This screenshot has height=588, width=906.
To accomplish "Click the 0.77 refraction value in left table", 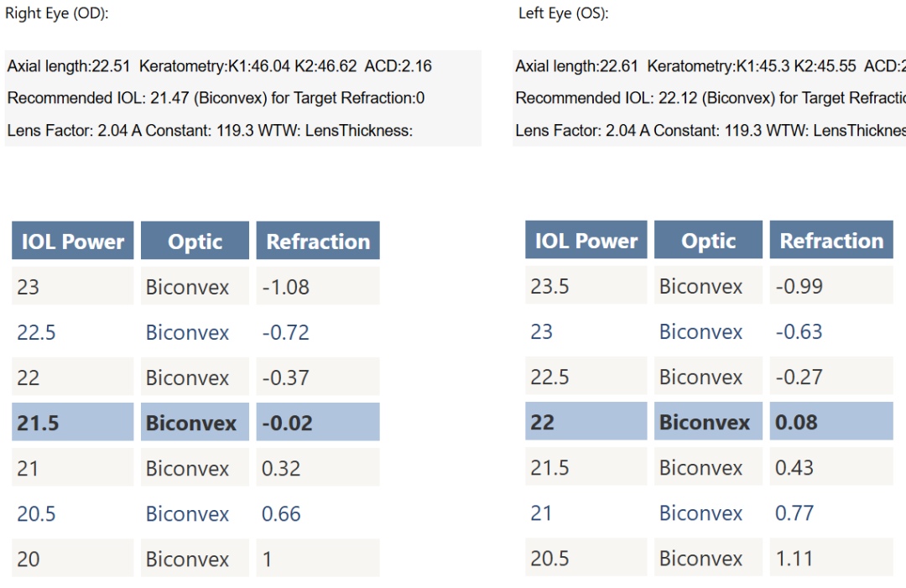I will point(794,513).
